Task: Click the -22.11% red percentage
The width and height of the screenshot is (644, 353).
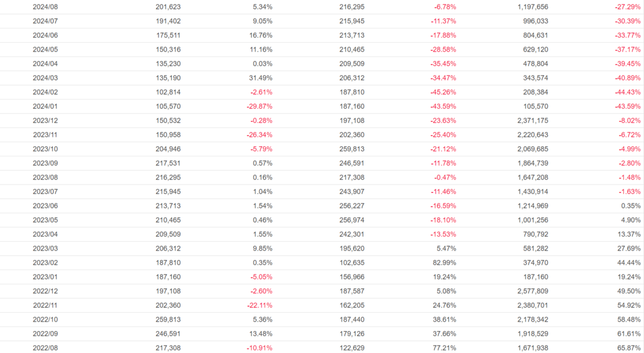Action: [x=259, y=305]
